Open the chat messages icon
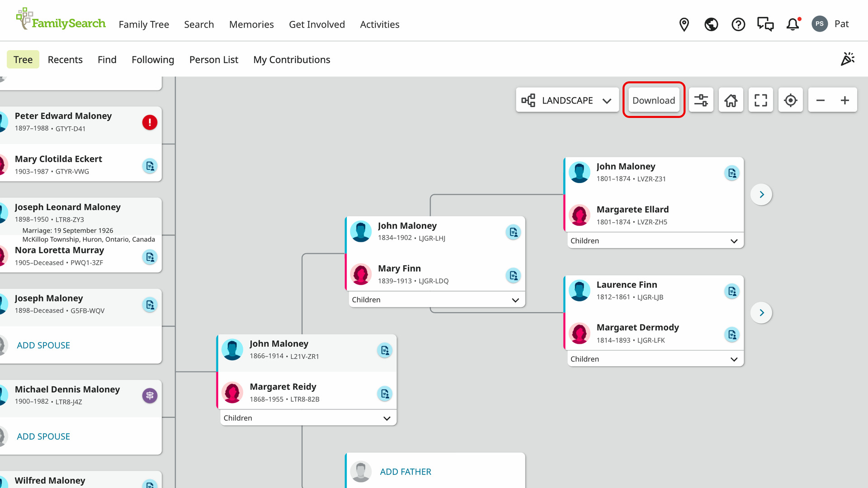The width and height of the screenshot is (868, 488). click(x=765, y=24)
